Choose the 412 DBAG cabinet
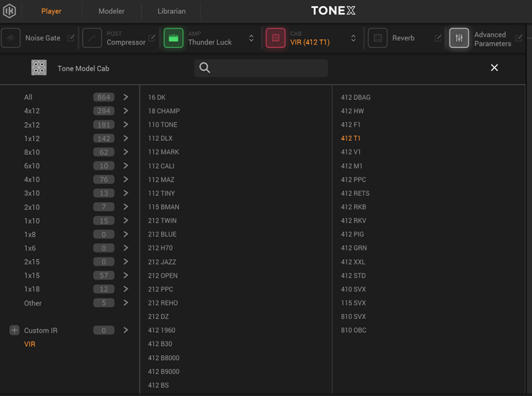The height and width of the screenshot is (396, 532). [356, 97]
